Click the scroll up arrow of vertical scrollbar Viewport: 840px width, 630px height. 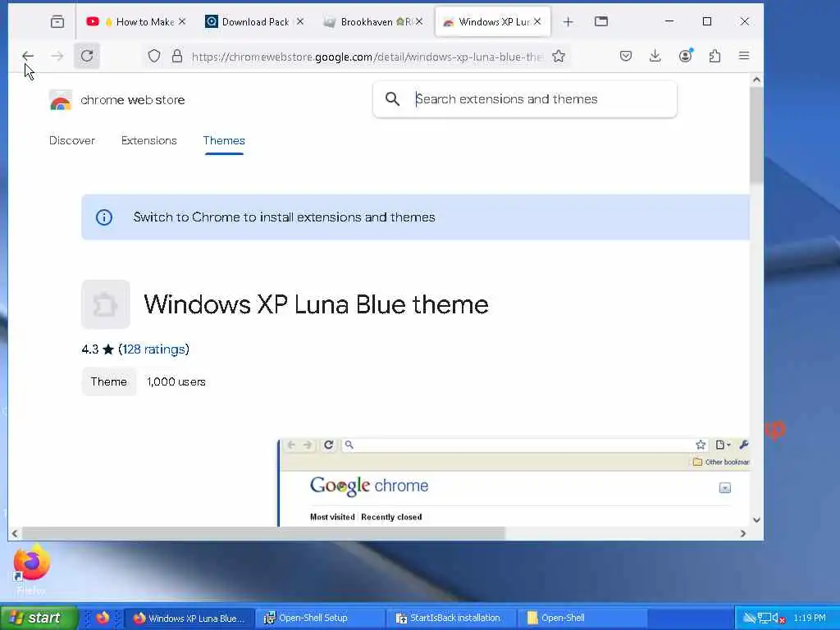(x=756, y=80)
